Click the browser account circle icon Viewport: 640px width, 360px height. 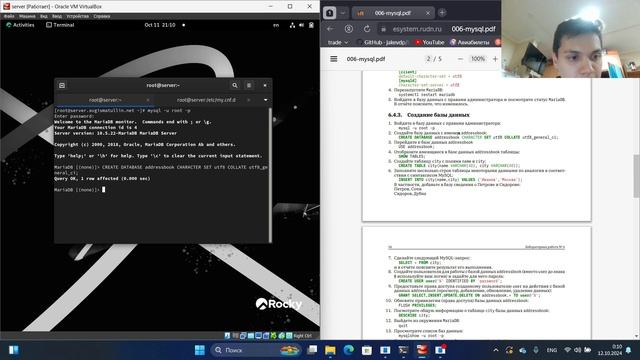coord(349,29)
